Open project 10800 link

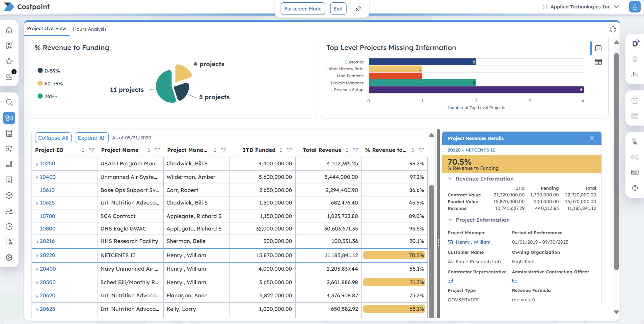[48, 229]
